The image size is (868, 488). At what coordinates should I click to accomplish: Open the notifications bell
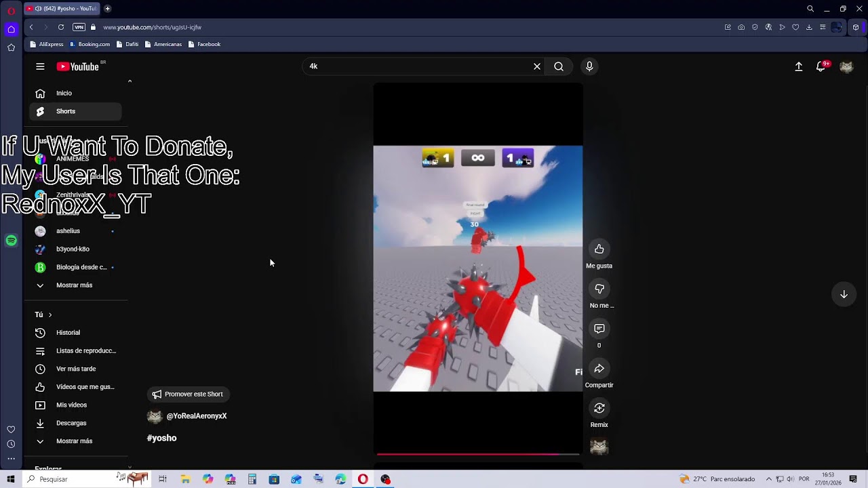pos(821,66)
